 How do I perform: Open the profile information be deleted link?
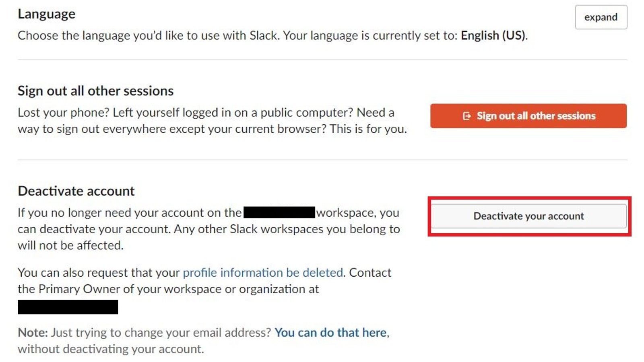point(262,272)
